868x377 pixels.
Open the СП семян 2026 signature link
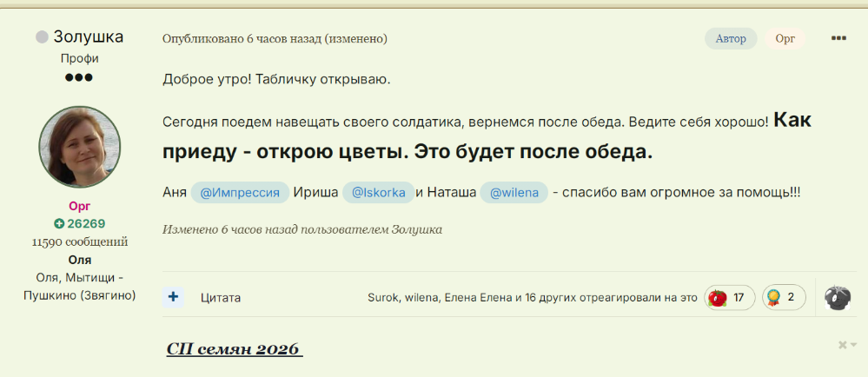(x=234, y=349)
